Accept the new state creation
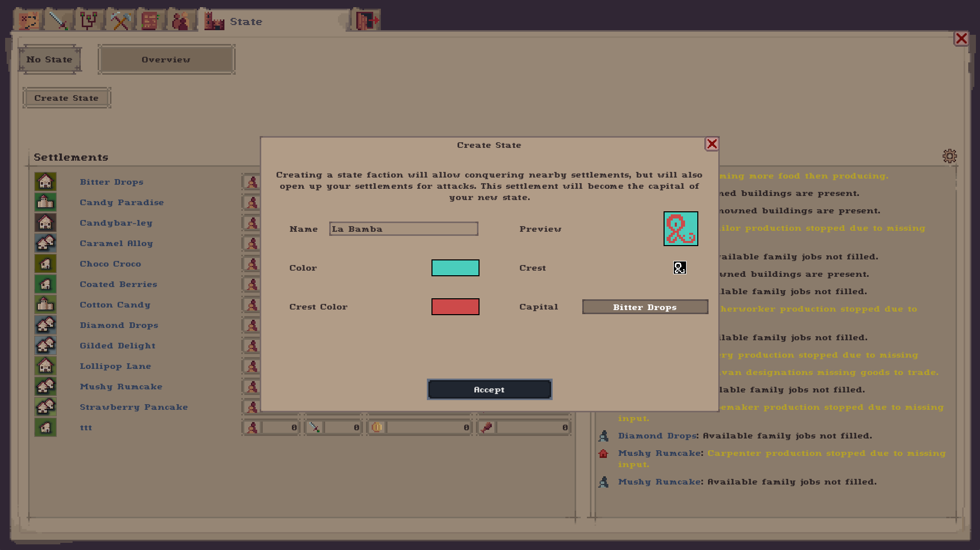 [490, 389]
